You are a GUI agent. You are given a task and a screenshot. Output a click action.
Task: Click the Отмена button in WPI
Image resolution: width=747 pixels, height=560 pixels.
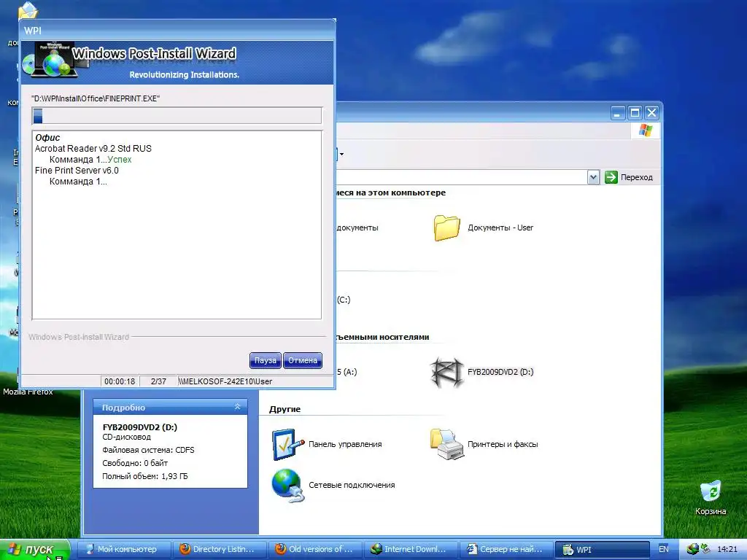(x=303, y=360)
